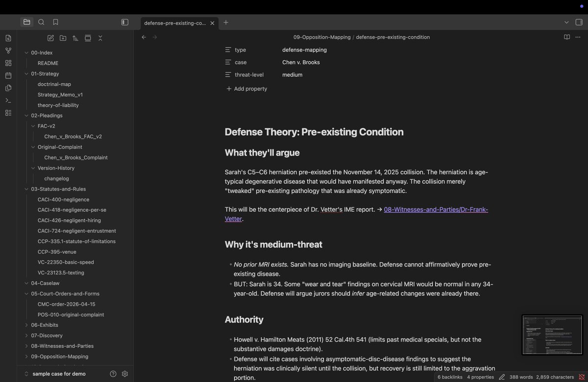
Task: Open canvas grid ribbon icon
Action: pos(8,63)
